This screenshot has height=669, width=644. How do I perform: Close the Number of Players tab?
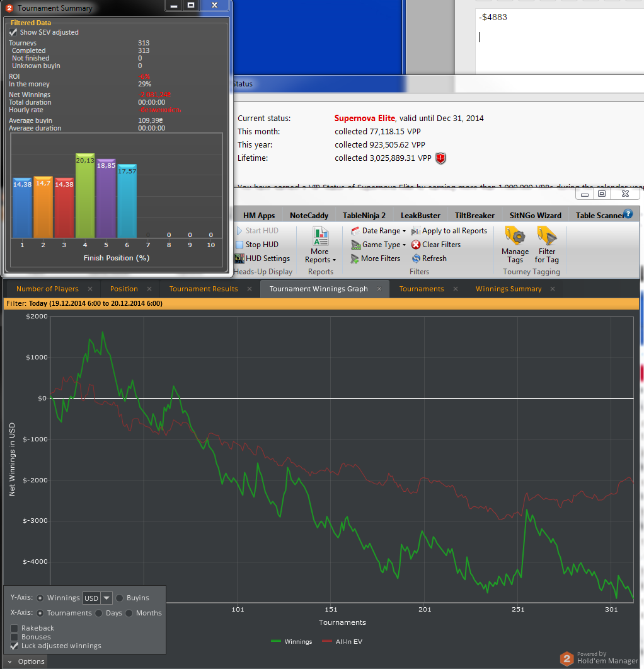(90, 289)
